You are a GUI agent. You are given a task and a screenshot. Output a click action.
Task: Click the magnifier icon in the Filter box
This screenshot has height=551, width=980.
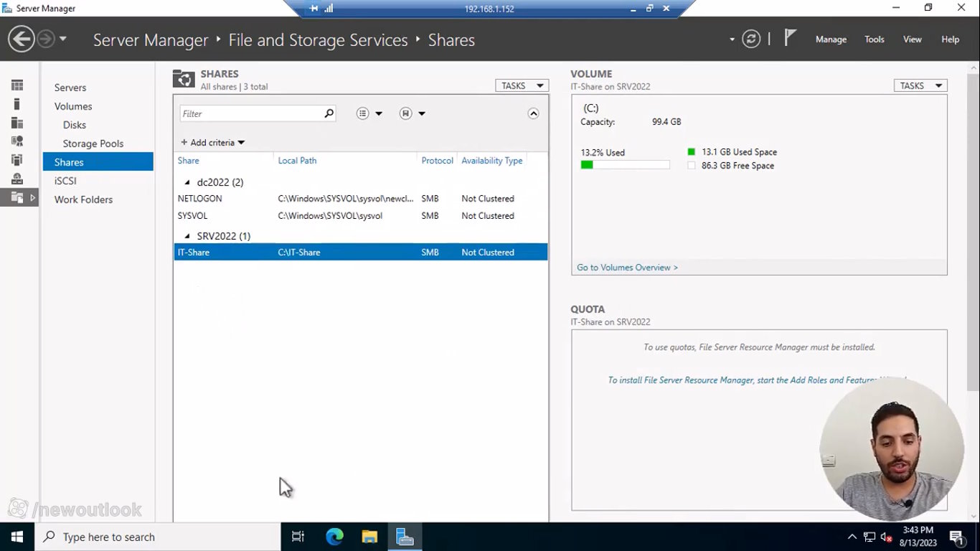(x=329, y=113)
